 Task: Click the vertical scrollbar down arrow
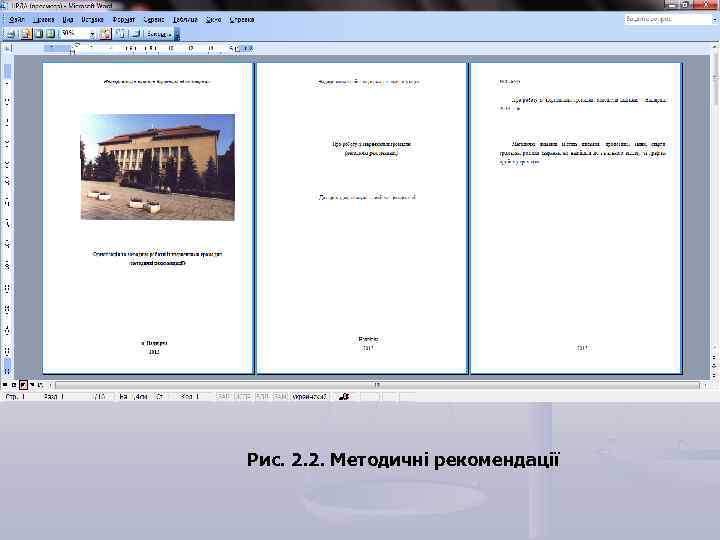tap(715, 348)
